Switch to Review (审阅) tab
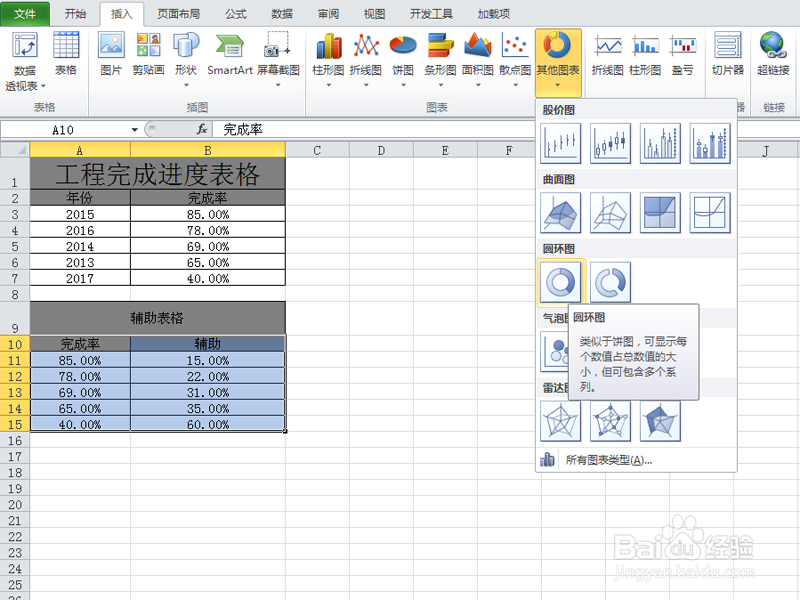 328,14
